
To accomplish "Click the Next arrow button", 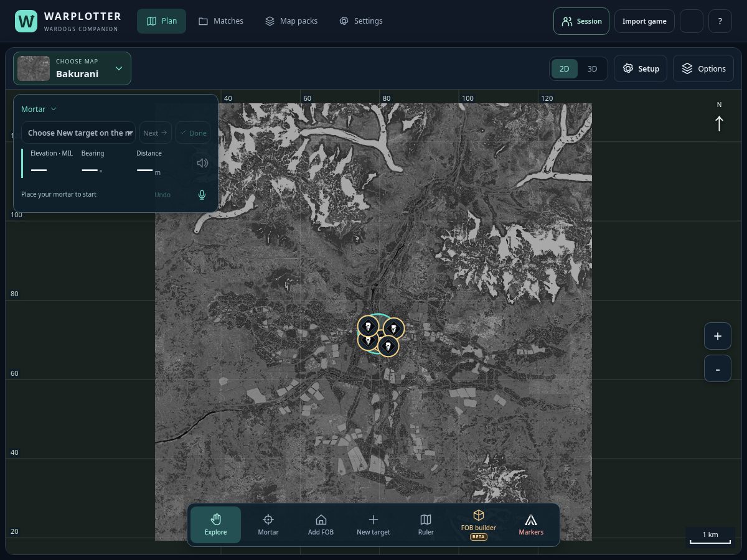I will point(156,133).
